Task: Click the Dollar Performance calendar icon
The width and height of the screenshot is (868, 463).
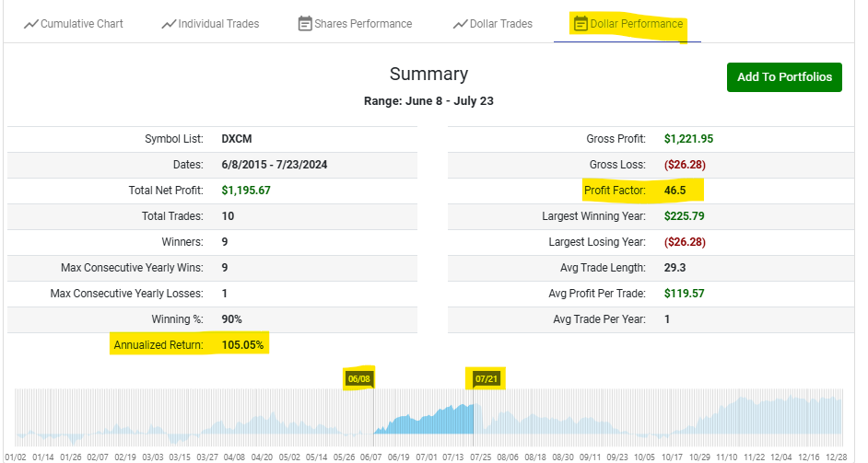Action: click(x=581, y=24)
